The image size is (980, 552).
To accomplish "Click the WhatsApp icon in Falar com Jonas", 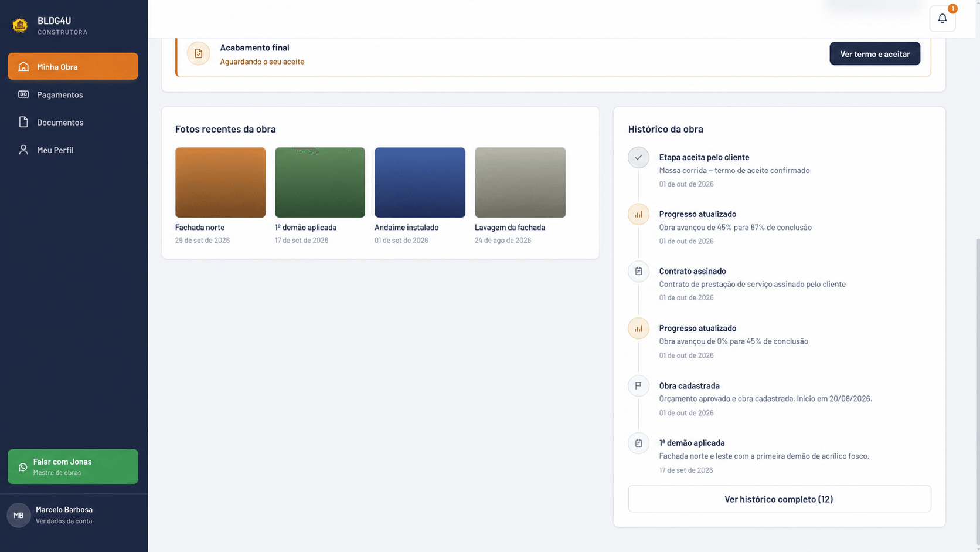I will tap(23, 467).
